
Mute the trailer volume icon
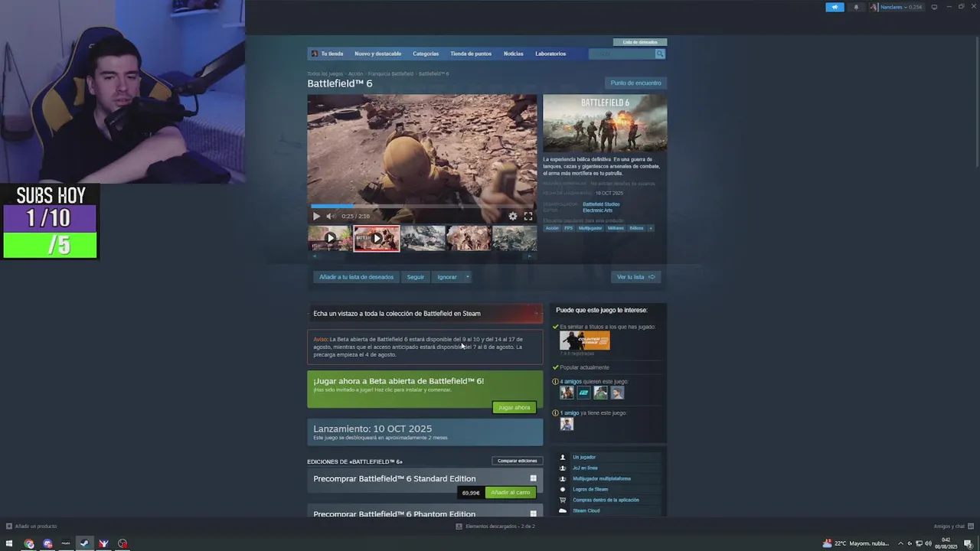pyautogui.click(x=330, y=217)
